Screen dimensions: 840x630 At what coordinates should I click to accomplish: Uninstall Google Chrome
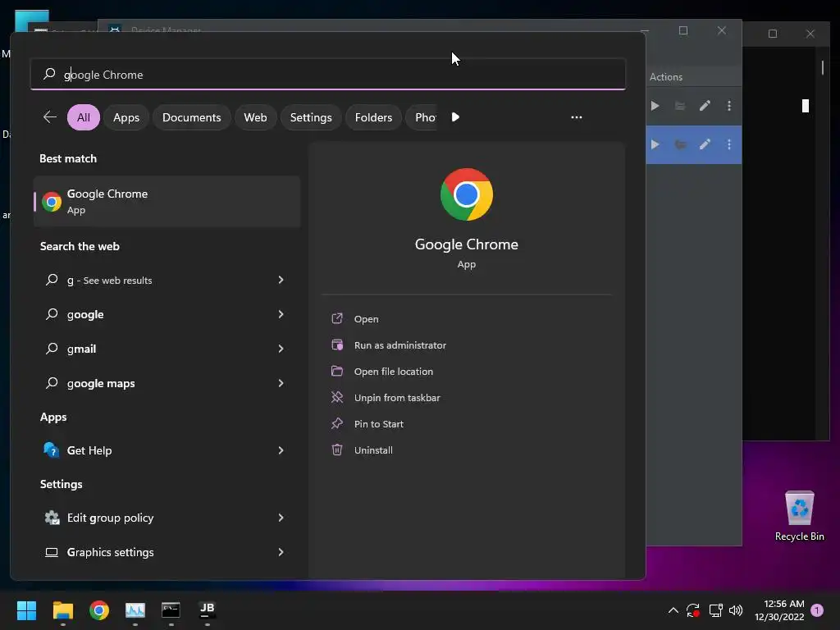[x=373, y=450]
